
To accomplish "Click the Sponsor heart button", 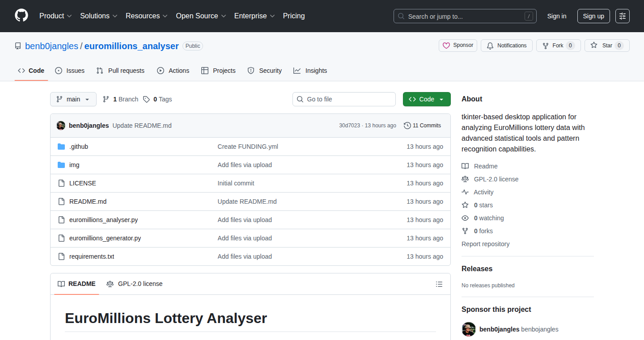I will 458,46.
